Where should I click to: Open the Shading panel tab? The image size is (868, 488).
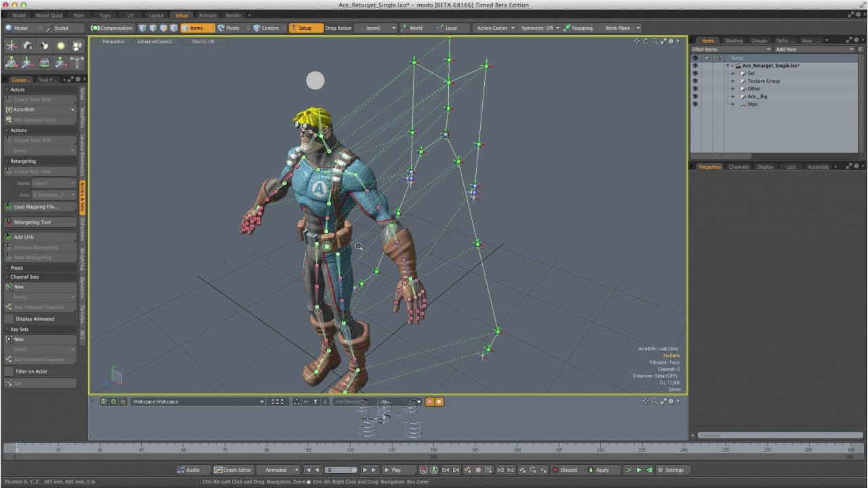click(734, 41)
